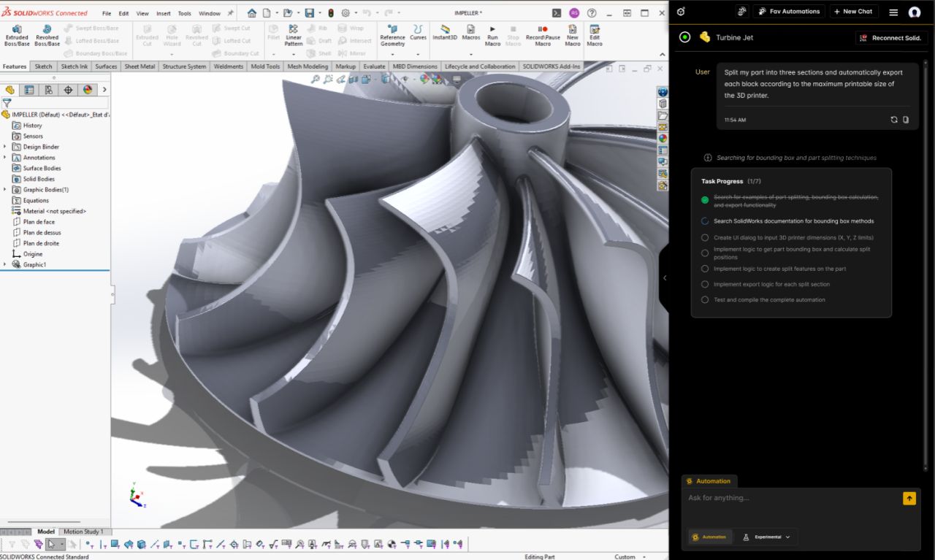Viewport: 935px width, 560px height.
Task: Open the help question mark icon
Action: (x=592, y=13)
